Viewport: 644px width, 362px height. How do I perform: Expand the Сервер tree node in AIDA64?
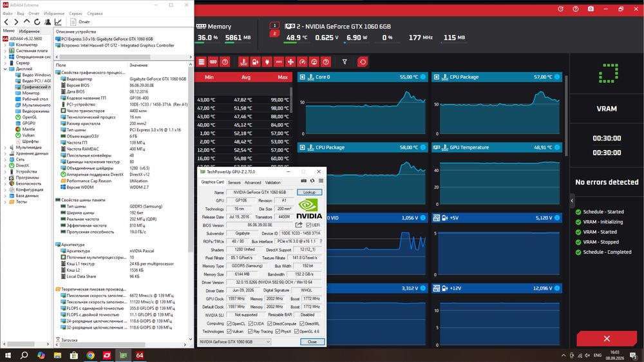[x=5, y=63]
